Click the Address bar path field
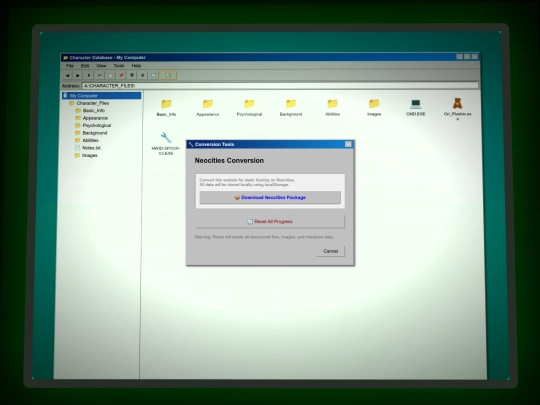The width and height of the screenshot is (540, 405). pyautogui.click(x=280, y=86)
